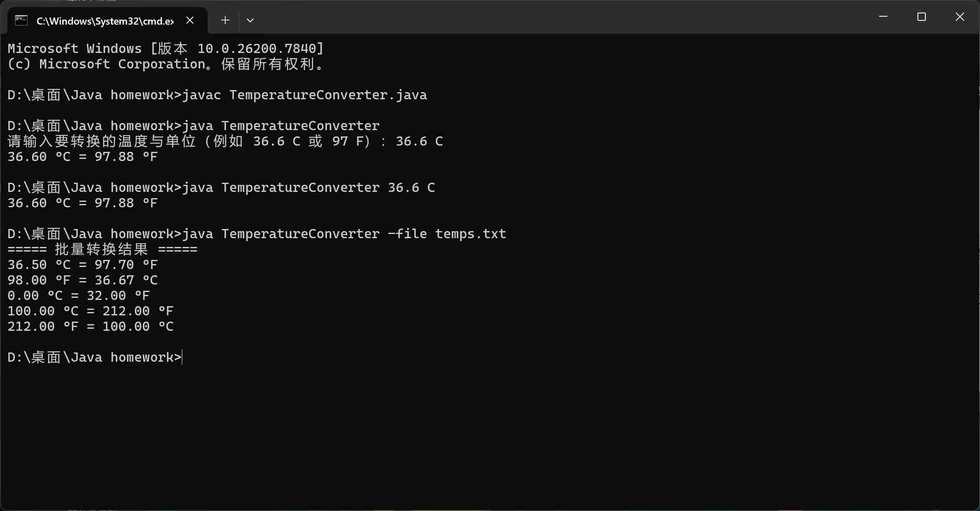Screen dimensions: 980x511
Task: Click the cmd icon in the tab
Action: pyautogui.click(x=21, y=20)
